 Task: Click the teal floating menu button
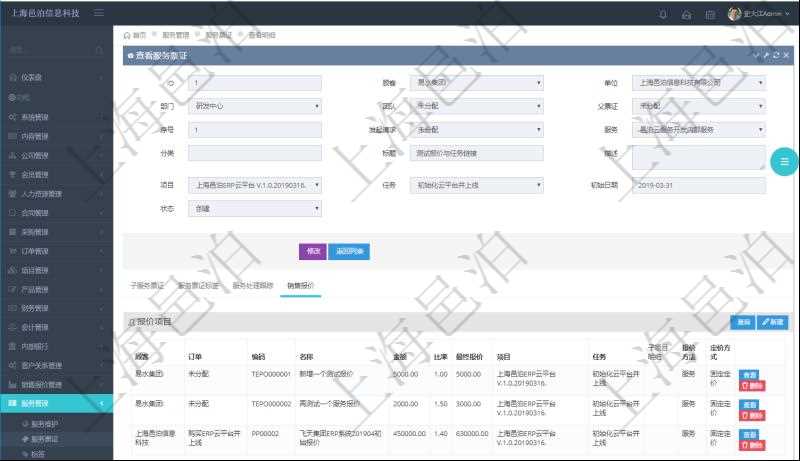click(784, 161)
